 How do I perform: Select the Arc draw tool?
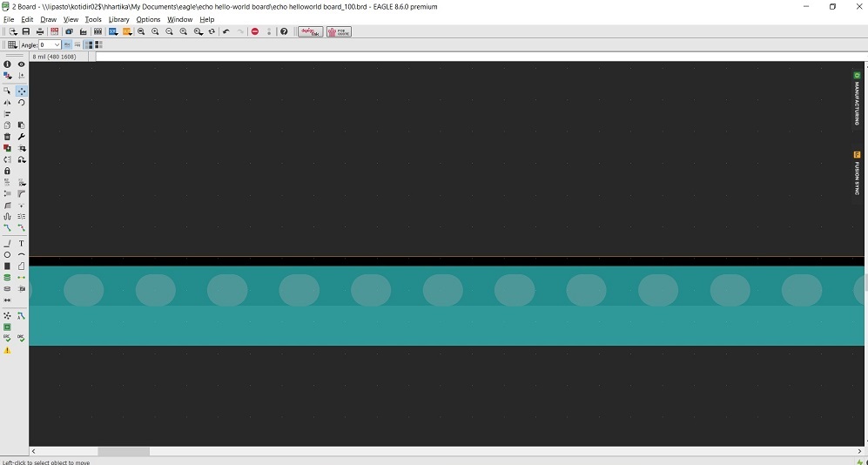(21, 254)
